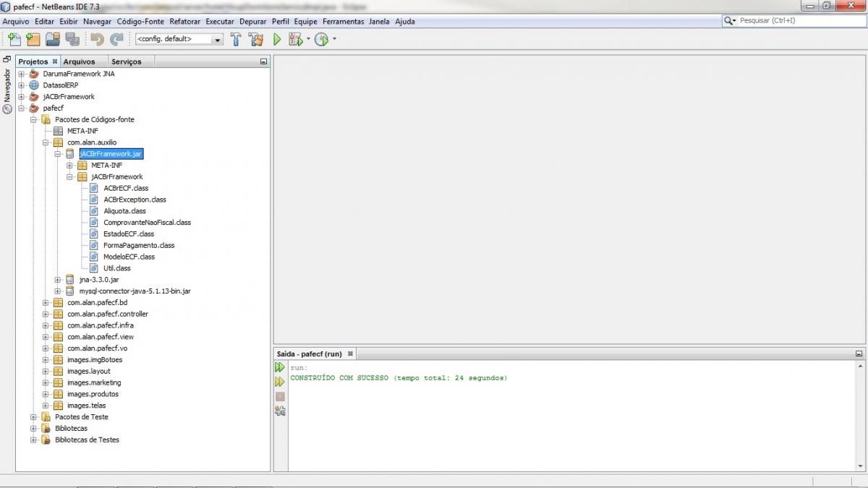Close the Saída - pafecf (run) tab
This screenshot has height=488, width=868.
[350, 354]
